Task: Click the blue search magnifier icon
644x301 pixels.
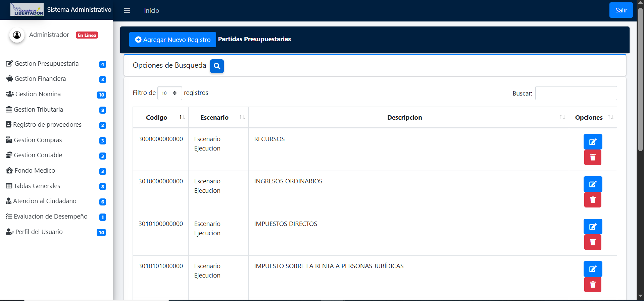Action: coord(217,66)
